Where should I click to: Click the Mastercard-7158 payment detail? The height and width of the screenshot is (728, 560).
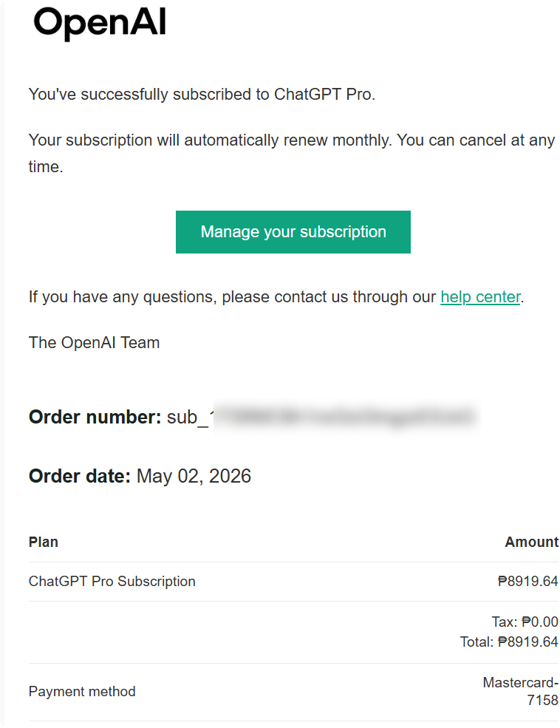click(x=521, y=691)
